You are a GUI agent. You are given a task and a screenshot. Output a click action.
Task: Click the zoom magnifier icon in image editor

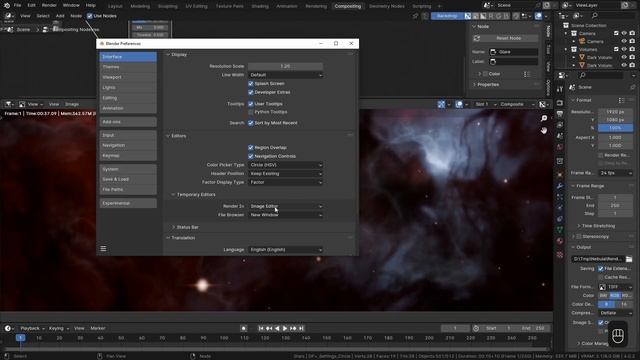point(544,118)
